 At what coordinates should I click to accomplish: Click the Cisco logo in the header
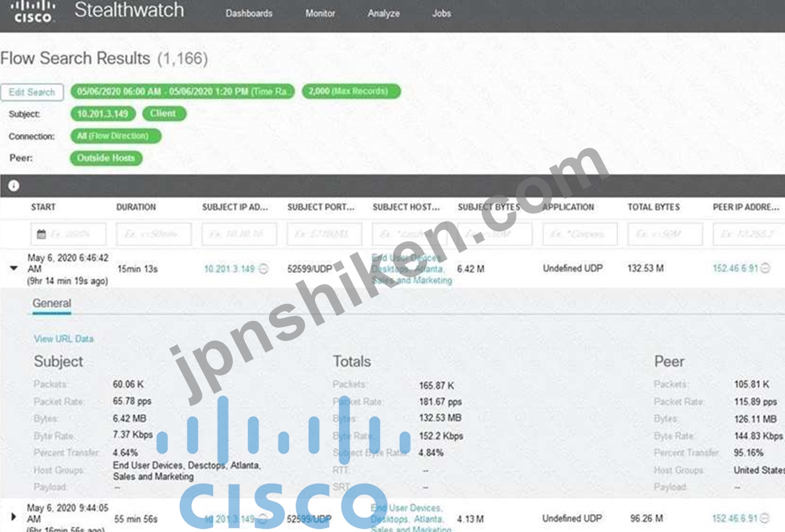pos(32,11)
